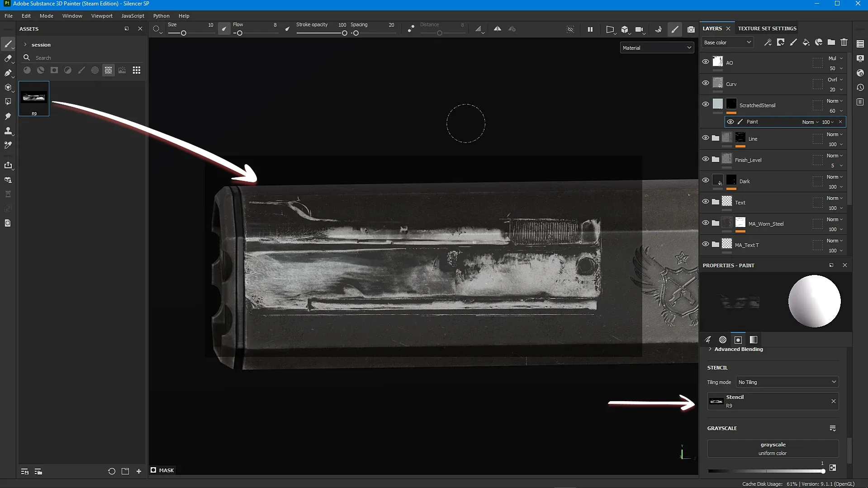The width and height of the screenshot is (868, 488).
Task: Hide the Dark layer
Action: [706, 180]
